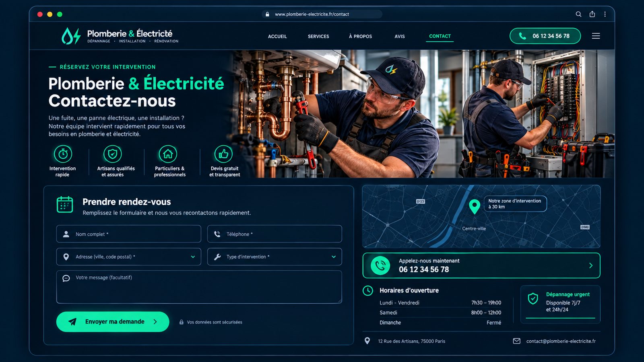Image resolution: width=644 pixels, height=362 pixels.
Task: Click the contact@plomberie-electricite.fr email link
Action: pos(561,341)
